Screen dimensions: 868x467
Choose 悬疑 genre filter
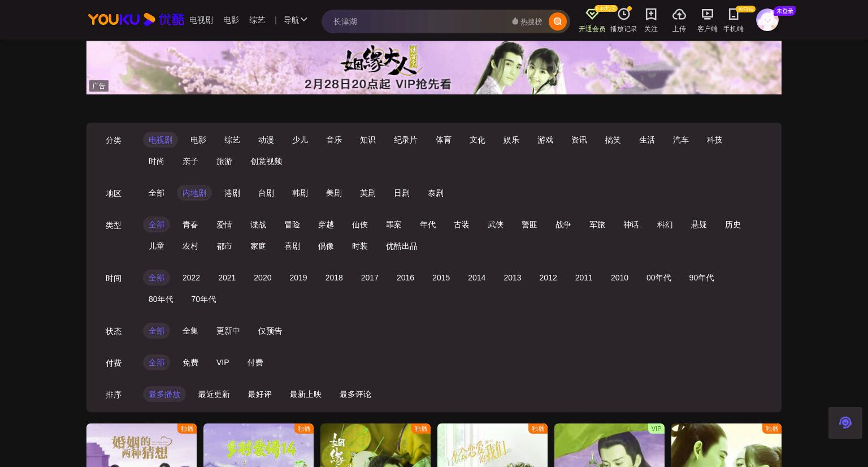699,224
